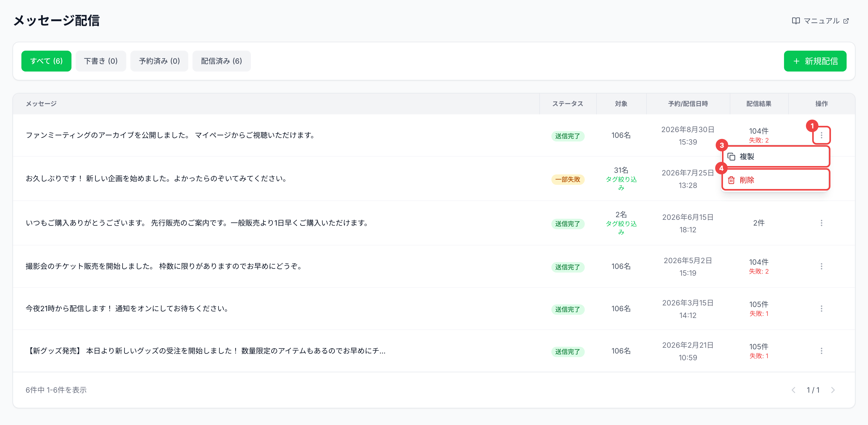Click the book icon next to マニュアル
Screen dimensions: 868x425
click(795, 21)
